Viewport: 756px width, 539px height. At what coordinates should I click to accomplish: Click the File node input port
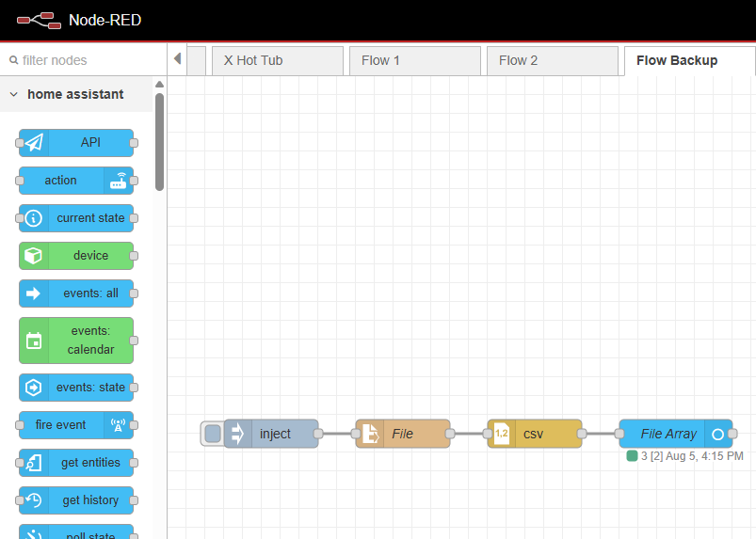356,434
